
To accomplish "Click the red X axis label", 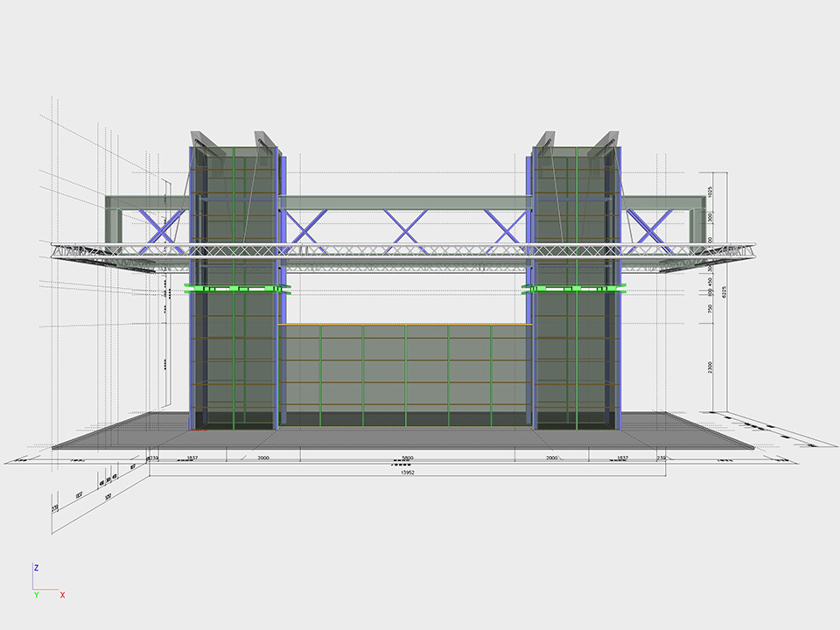I will [62, 595].
